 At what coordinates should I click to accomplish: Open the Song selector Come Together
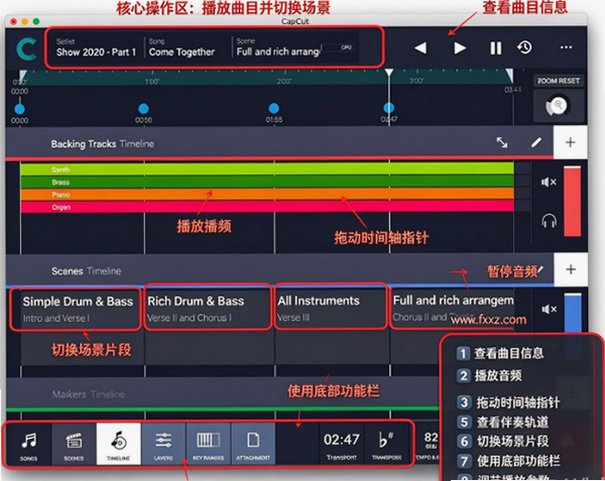point(182,47)
